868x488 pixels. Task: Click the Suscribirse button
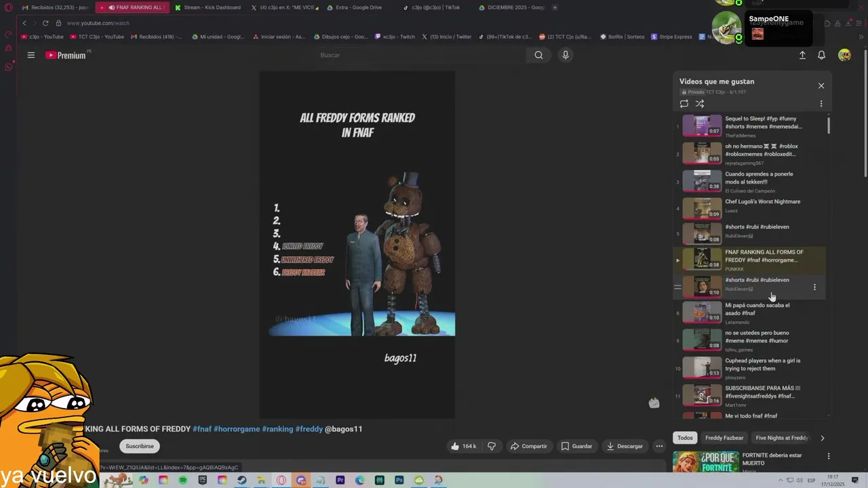(x=140, y=446)
